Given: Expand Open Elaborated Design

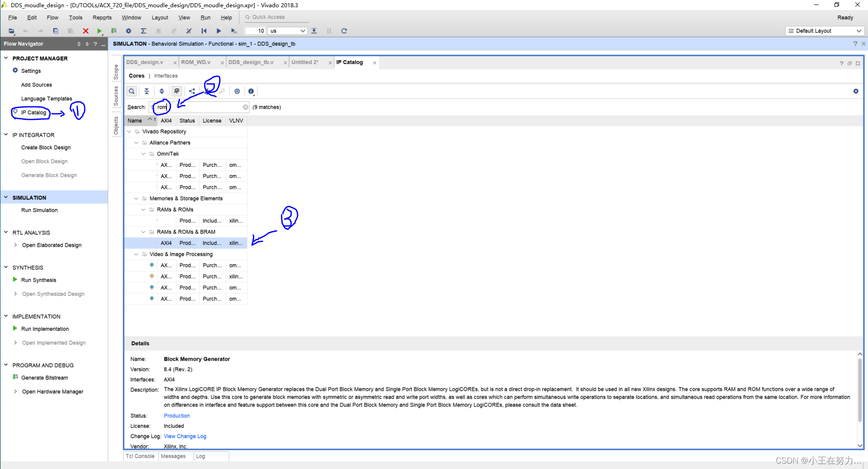Looking at the screenshot, I should tap(16, 245).
